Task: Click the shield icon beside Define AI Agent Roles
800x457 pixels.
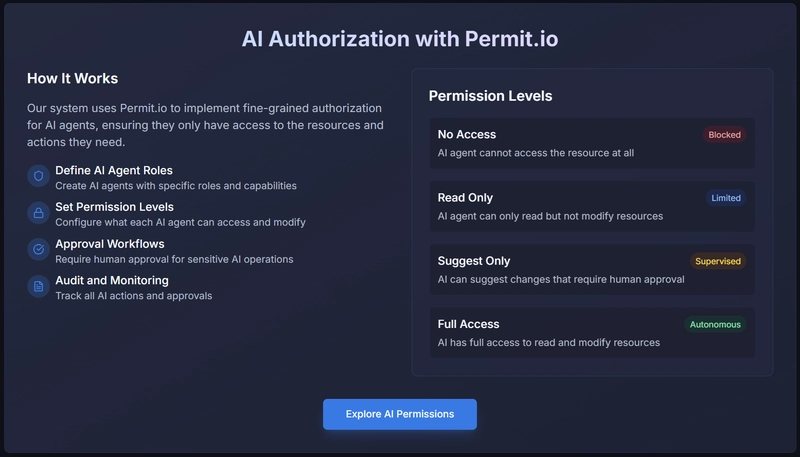Action: [x=39, y=176]
